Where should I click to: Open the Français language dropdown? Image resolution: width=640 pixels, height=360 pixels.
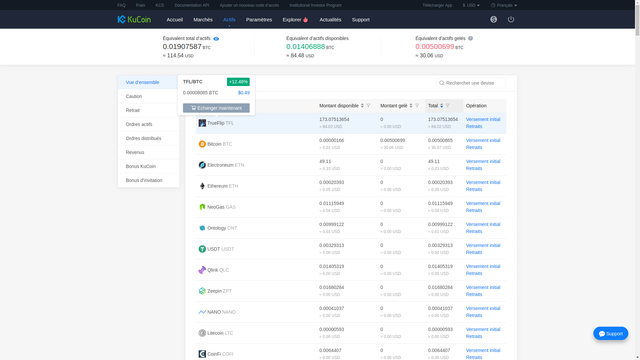[x=504, y=5]
